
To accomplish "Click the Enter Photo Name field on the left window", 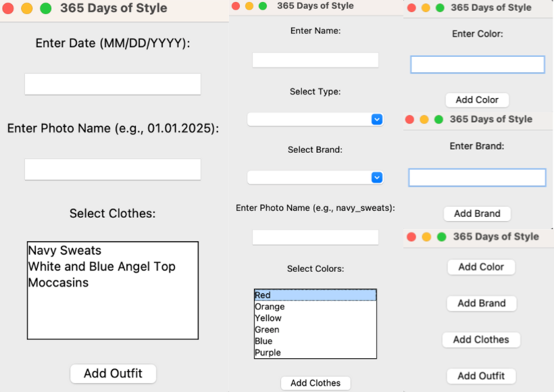I will pyautogui.click(x=112, y=169).
